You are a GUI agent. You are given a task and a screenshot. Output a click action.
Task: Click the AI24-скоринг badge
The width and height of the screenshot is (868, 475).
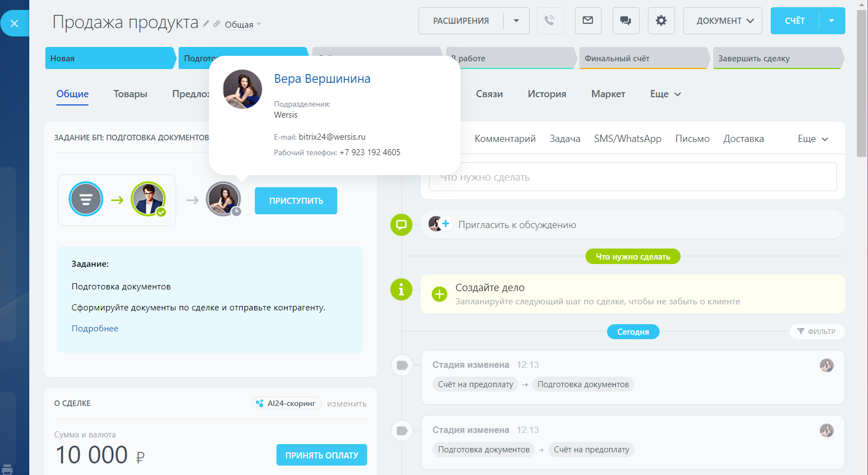[x=286, y=403]
